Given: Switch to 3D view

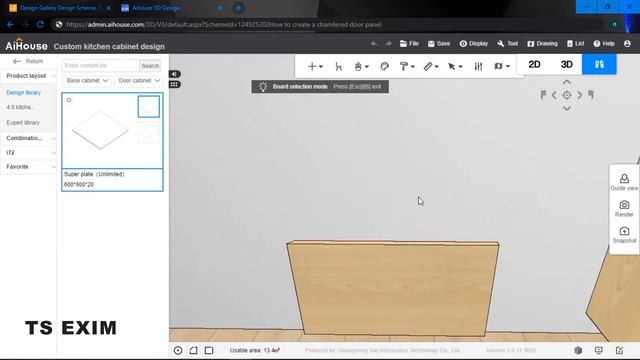Looking at the screenshot, I should [x=567, y=64].
